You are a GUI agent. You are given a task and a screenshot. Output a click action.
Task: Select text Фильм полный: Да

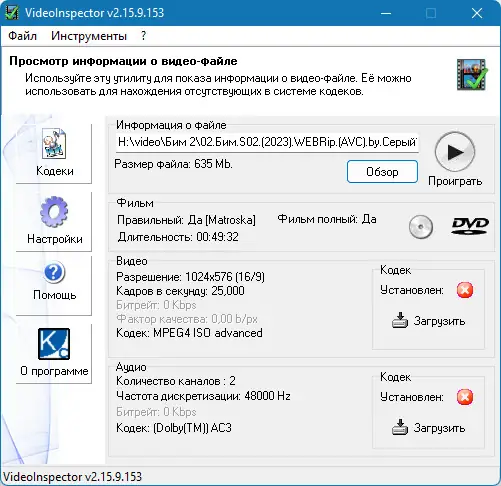(327, 219)
